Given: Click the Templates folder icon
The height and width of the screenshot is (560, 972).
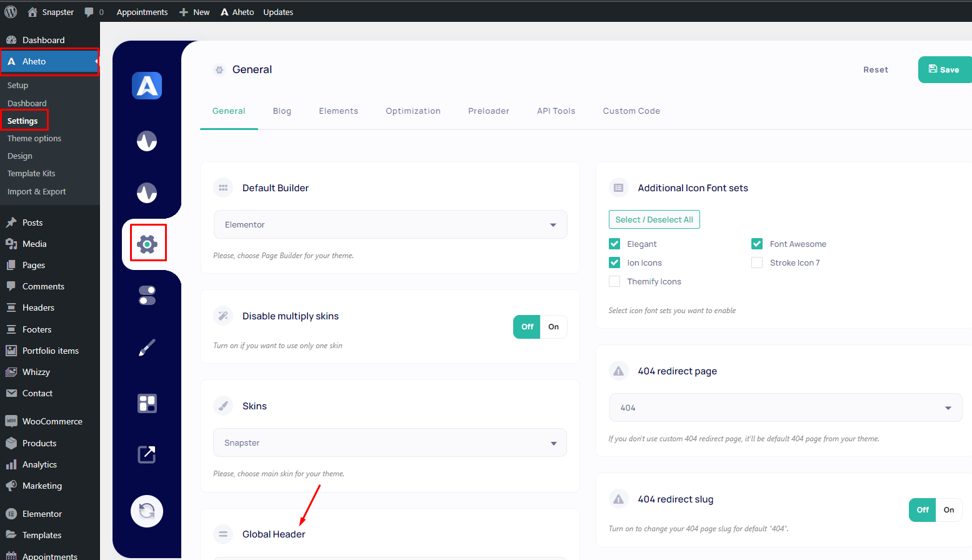Looking at the screenshot, I should click(x=11, y=535).
